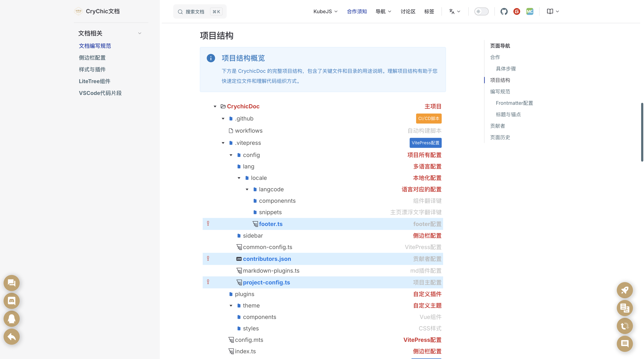Open the reading-mode book dropdown

[553, 11]
